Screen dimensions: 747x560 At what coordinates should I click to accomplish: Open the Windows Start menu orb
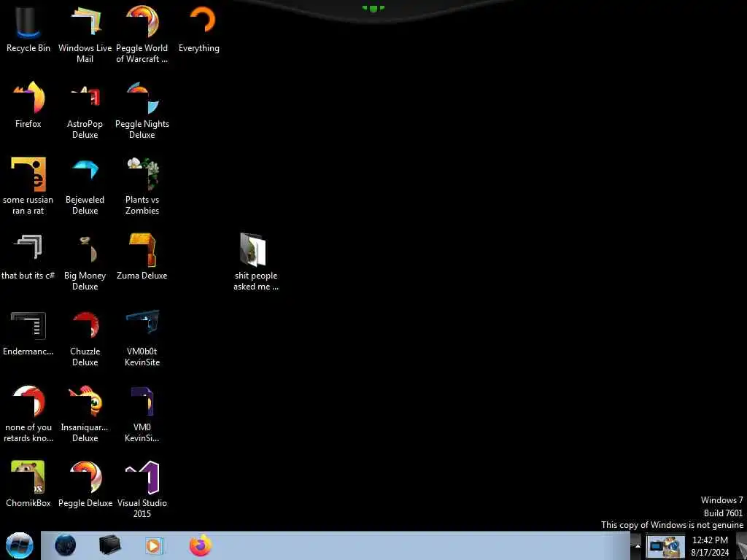pyautogui.click(x=20, y=545)
